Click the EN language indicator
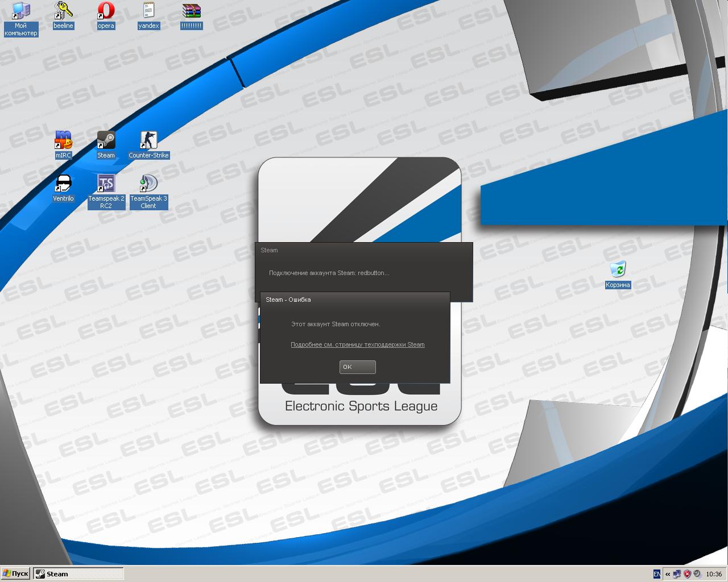 point(657,574)
